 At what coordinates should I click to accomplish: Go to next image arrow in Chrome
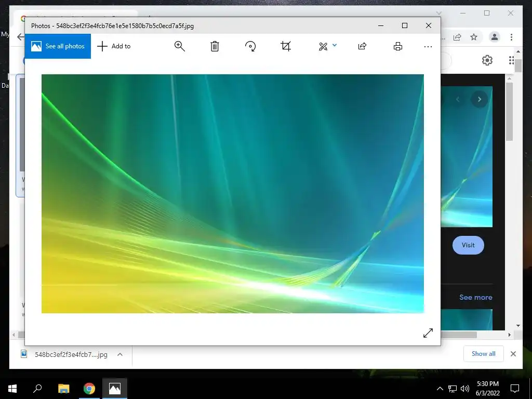point(480,99)
